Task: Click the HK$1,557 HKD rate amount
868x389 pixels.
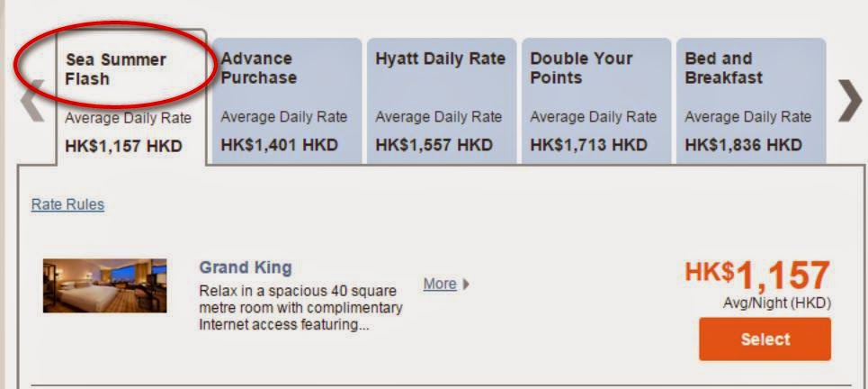Action: click(x=434, y=145)
